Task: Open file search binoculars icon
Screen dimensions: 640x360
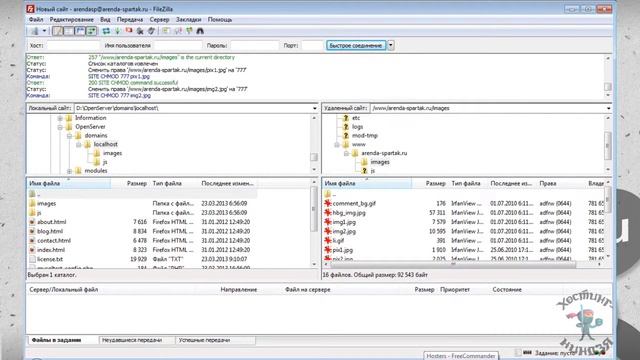Action: click(x=200, y=31)
